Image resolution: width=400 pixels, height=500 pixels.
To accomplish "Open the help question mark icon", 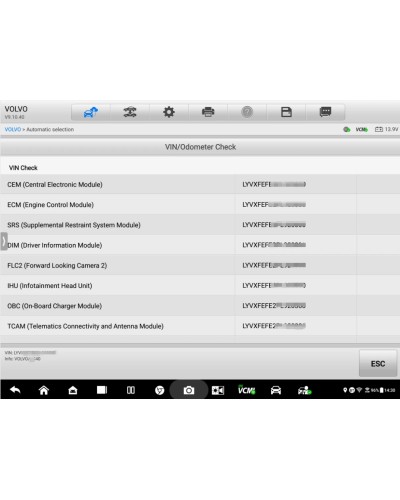I will click(x=247, y=112).
